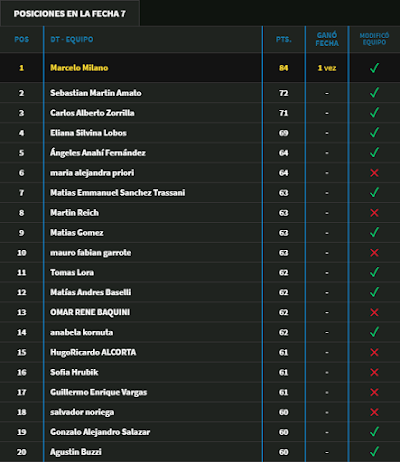
Task: Click the Modificó Equipo column header
Action: click(x=374, y=39)
